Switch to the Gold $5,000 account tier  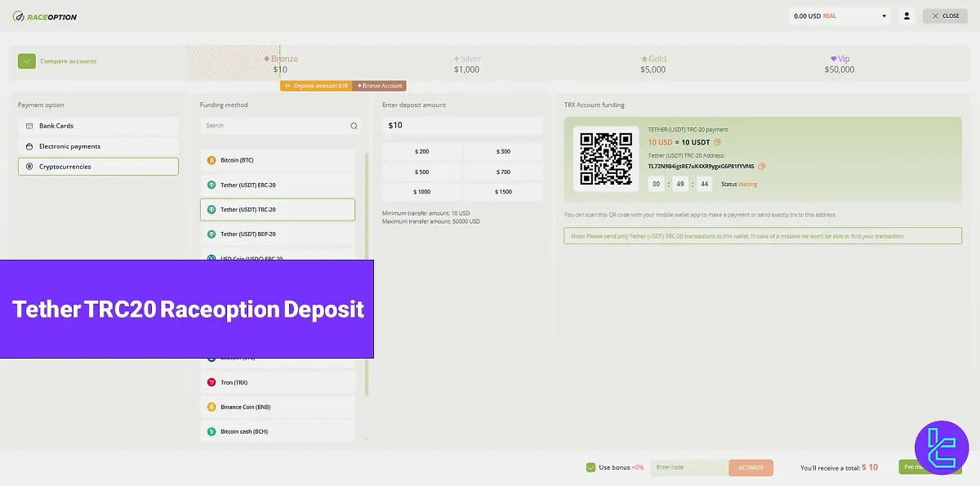(652, 64)
